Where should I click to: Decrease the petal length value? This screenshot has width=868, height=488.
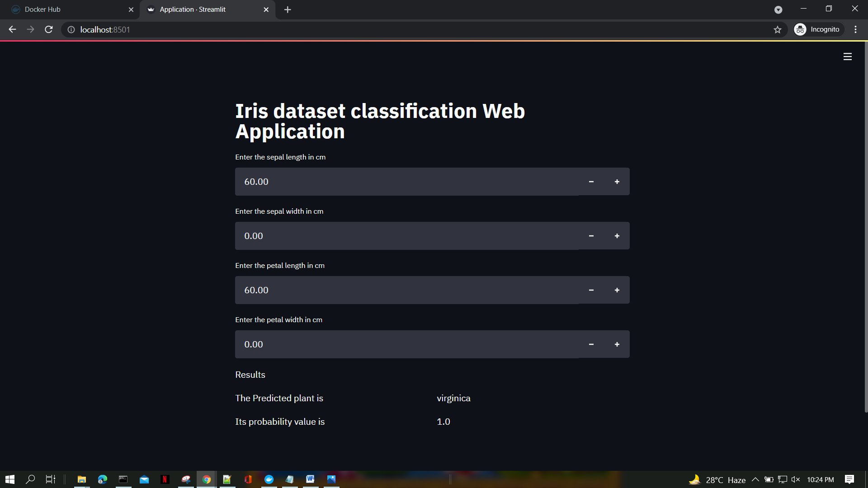point(591,290)
